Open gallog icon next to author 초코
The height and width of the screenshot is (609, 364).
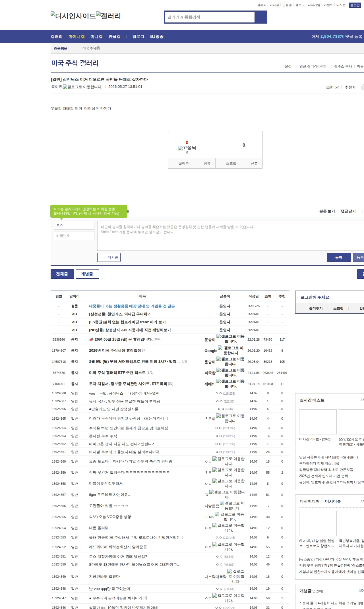pos(229,472)
